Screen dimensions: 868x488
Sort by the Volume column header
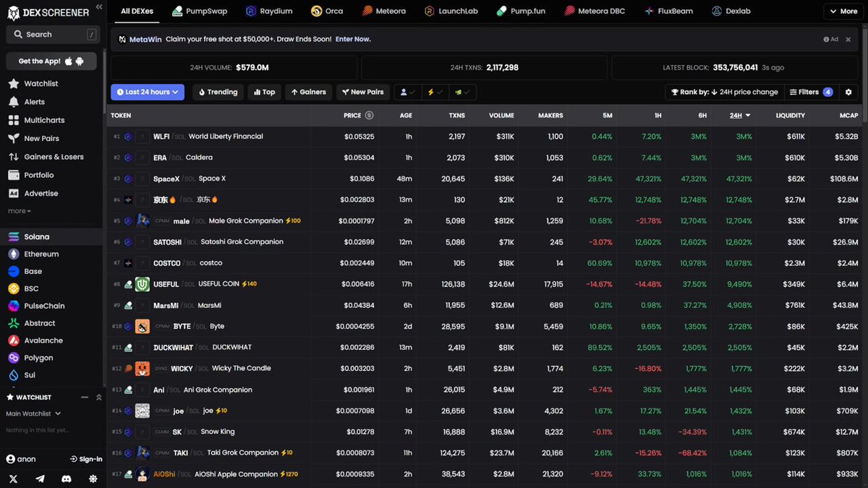(501, 116)
